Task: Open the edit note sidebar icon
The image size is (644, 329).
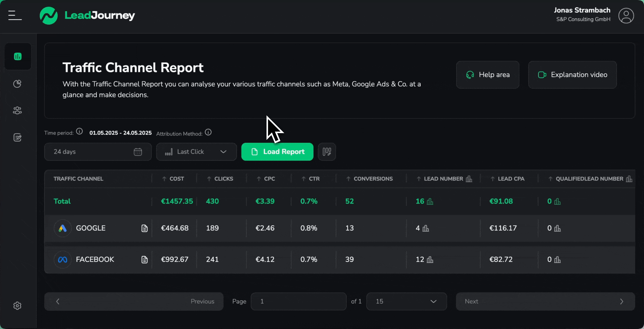Action: pos(17,137)
